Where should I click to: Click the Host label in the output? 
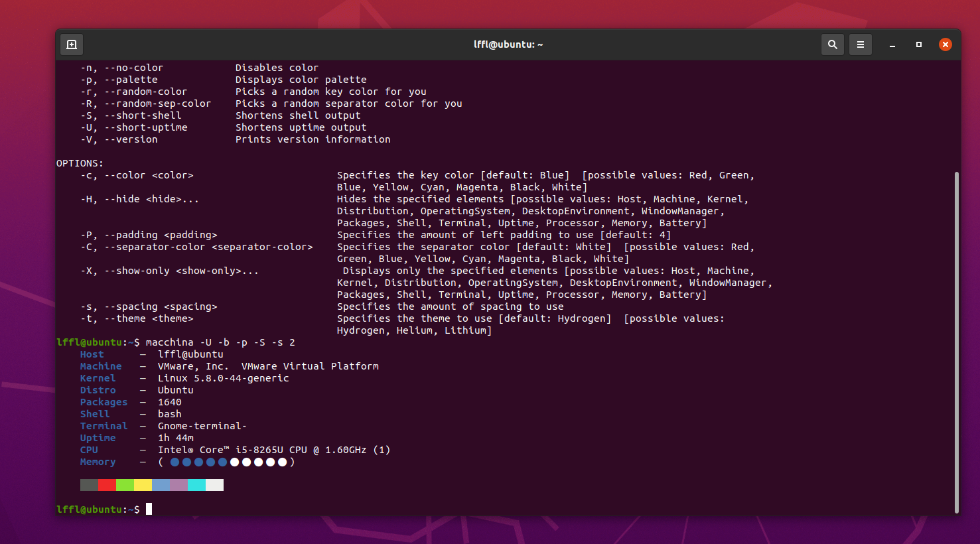[90, 354]
